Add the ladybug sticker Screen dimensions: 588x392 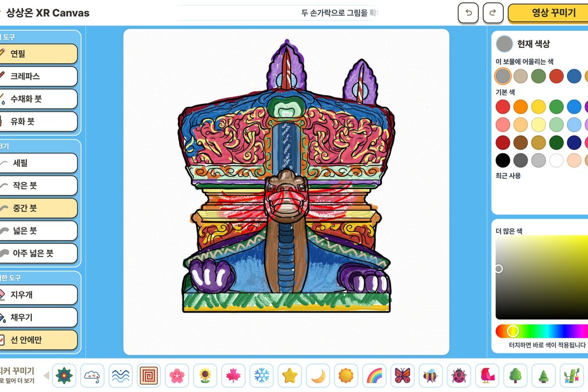(x=459, y=376)
